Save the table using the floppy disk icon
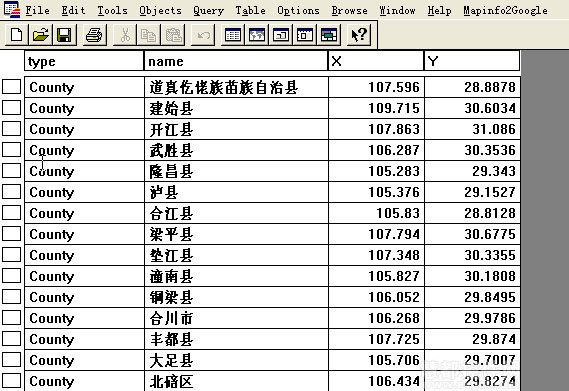 64,35
